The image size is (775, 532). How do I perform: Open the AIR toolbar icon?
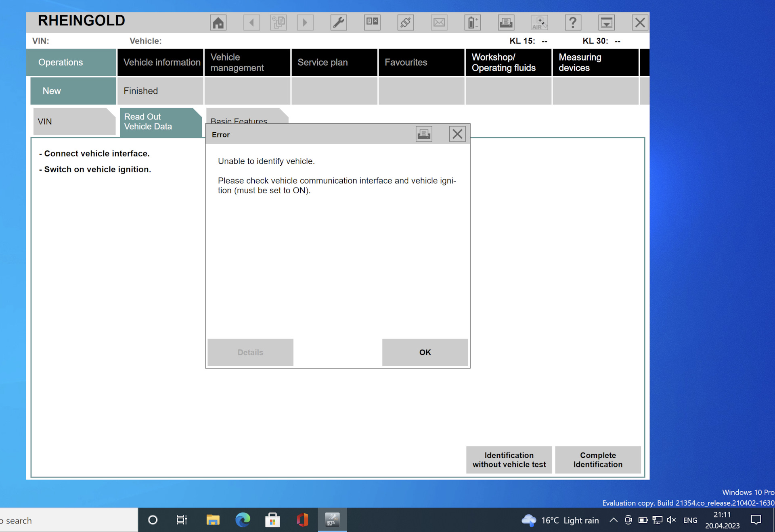[x=540, y=23]
